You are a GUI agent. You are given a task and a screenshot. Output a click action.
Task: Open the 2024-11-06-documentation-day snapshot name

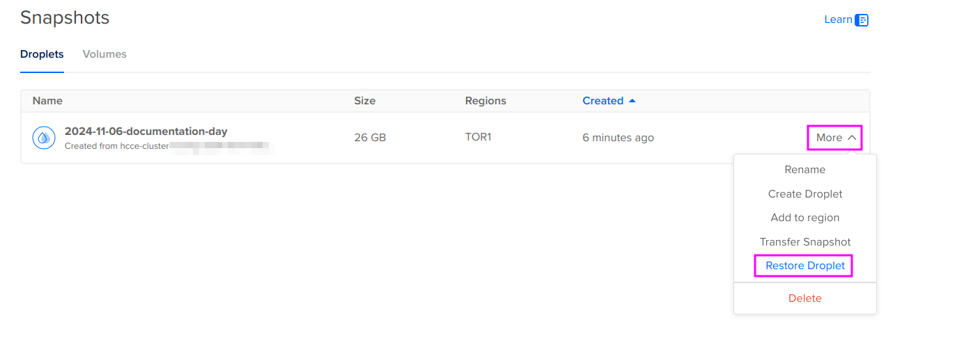pos(146,131)
